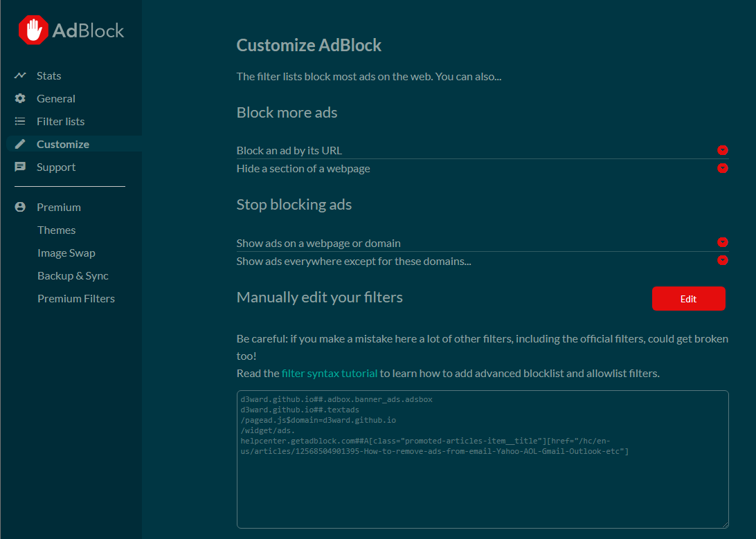The width and height of the screenshot is (756, 539).
Task: Click the Filter lists list icon
Action: click(20, 121)
